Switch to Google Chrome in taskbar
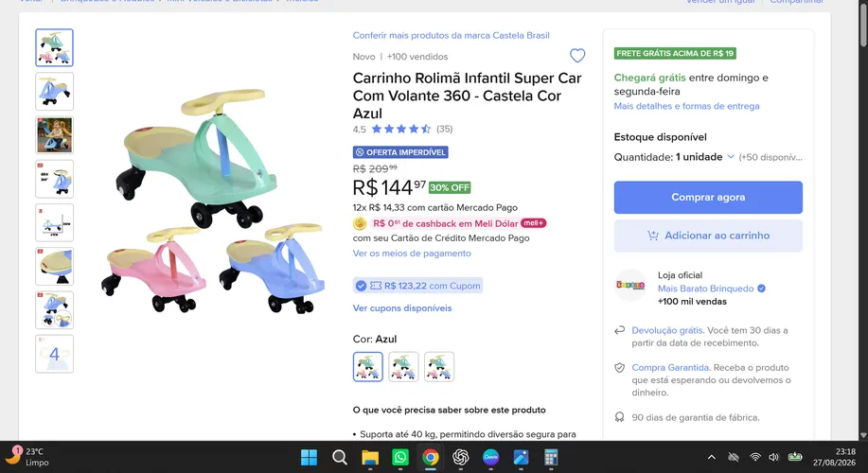 tap(430, 458)
